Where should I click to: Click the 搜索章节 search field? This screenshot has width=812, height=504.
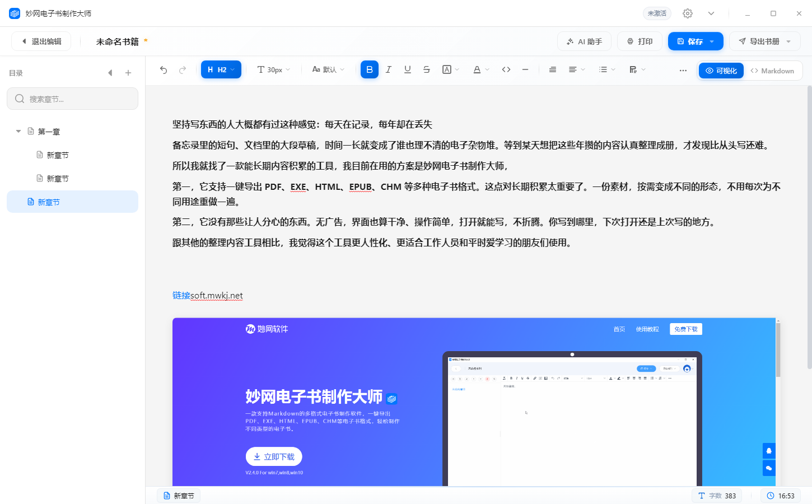(x=72, y=99)
